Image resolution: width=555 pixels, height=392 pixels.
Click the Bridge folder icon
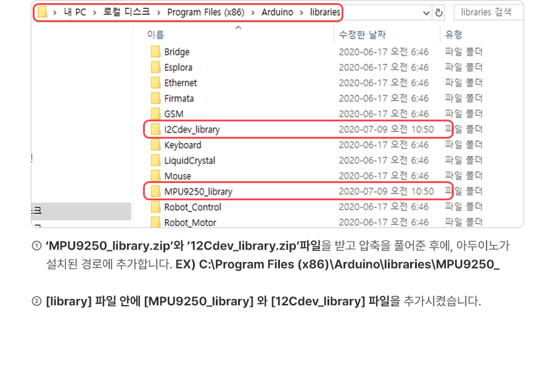(155, 52)
